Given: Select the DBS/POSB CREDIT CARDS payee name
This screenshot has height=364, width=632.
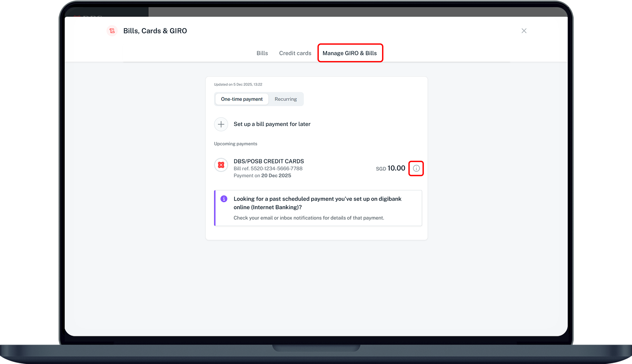Looking at the screenshot, I should (269, 161).
